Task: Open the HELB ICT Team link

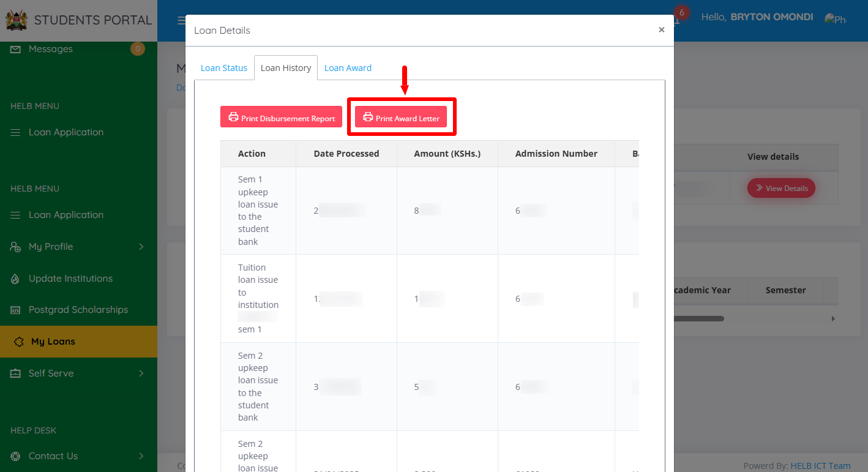Action: pos(820,466)
